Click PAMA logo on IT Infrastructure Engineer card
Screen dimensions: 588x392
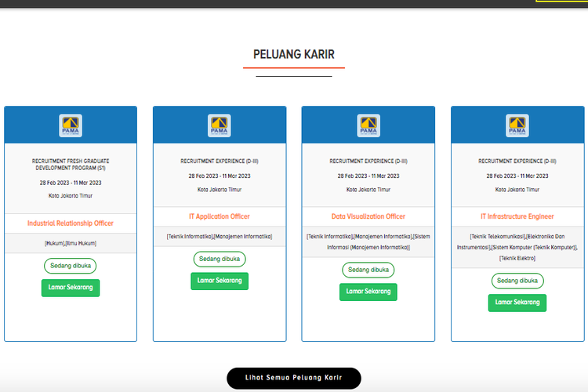(517, 125)
